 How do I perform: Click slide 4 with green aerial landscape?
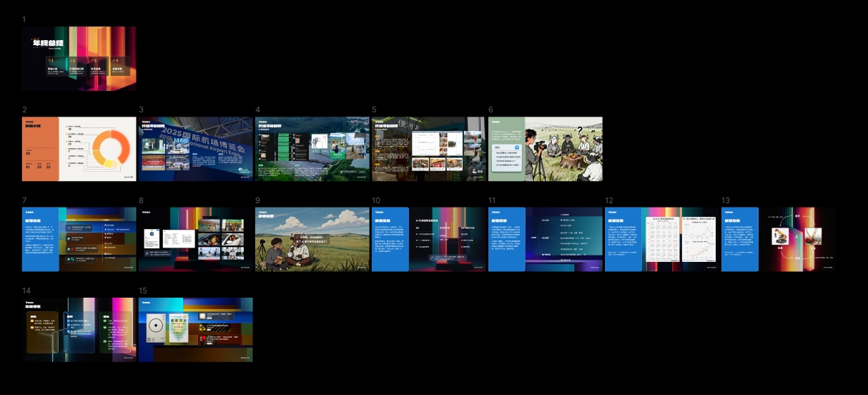[312, 149]
